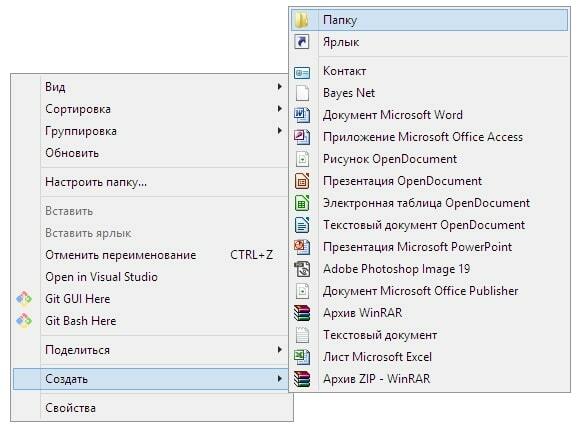Expand the Сортировка submenu arrow
This screenshot has height=436, width=580.
(280, 109)
